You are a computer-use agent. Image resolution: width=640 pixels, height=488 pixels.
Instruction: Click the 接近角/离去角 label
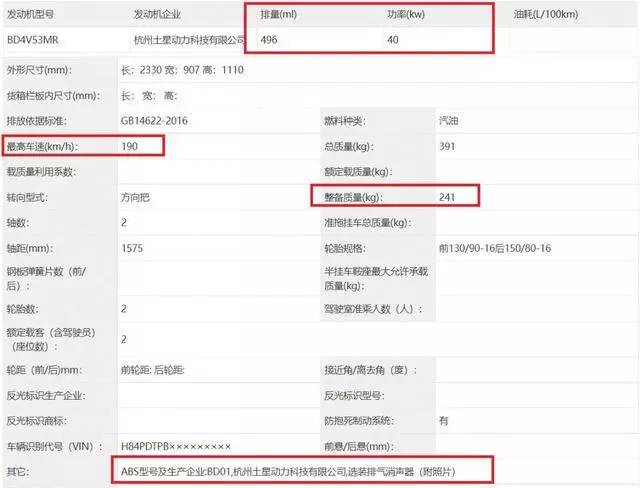pyautogui.click(x=371, y=370)
